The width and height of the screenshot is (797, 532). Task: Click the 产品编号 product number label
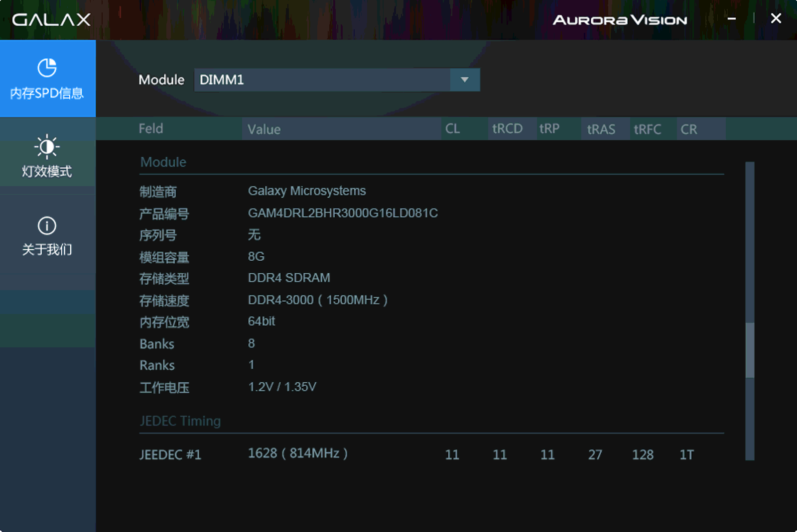(164, 214)
